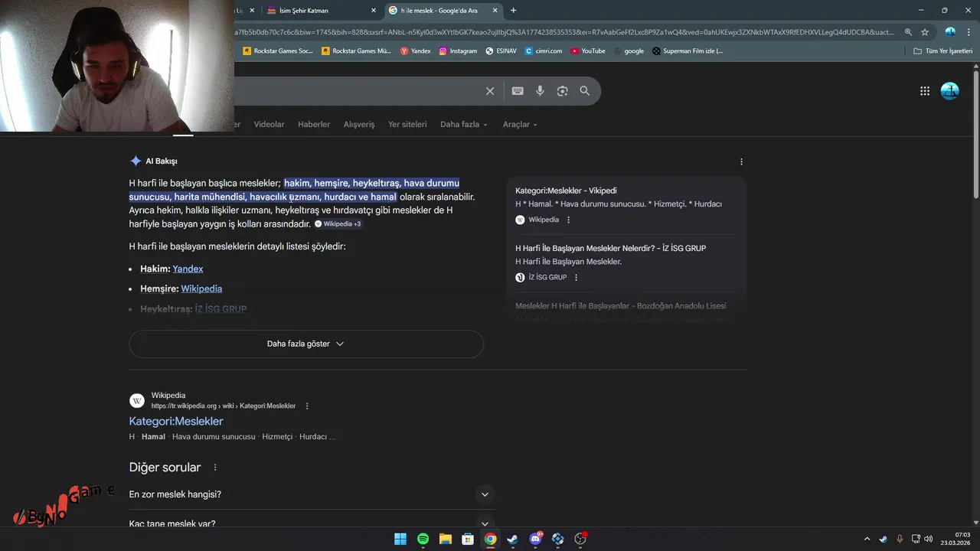980x551 pixels.
Task: Start voice search with the microphone icon
Action: [x=540, y=91]
